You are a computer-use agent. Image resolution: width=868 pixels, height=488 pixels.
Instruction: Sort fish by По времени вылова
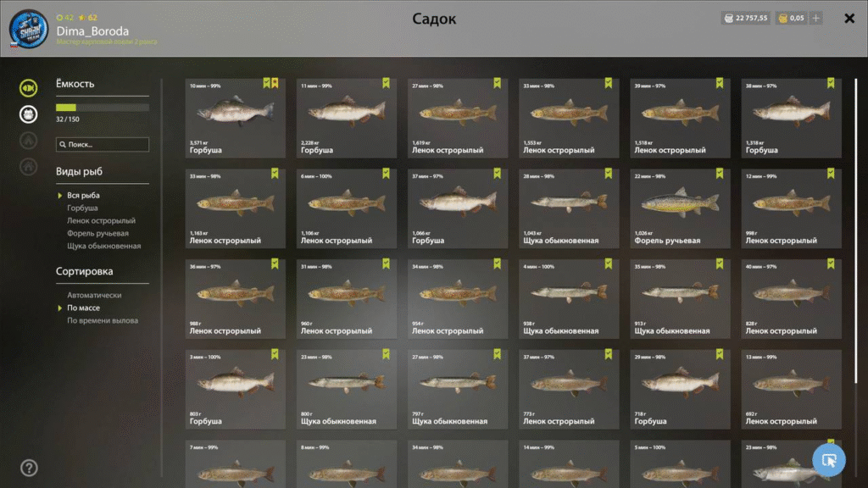point(103,321)
